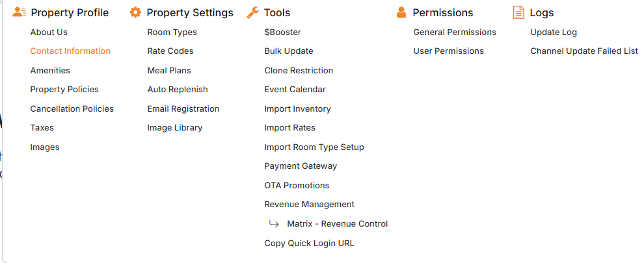This screenshot has width=644, height=263.
Task: Click the Logs document icon
Action: click(x=518, y=12)
